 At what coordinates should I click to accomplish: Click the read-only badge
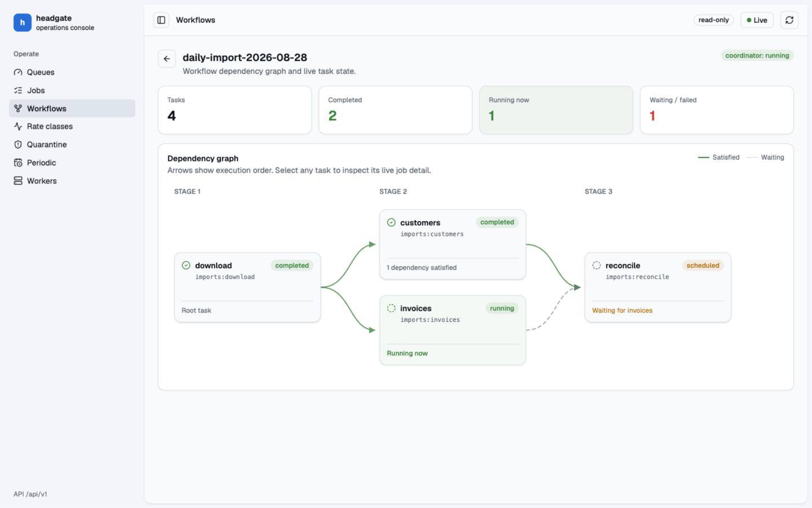[713, 20]
